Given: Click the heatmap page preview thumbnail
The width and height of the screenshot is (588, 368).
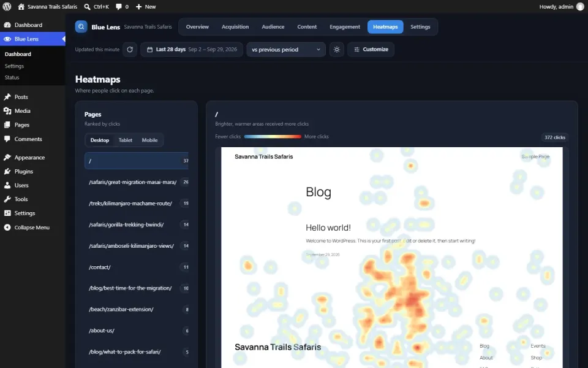Looking at the screenshot, I should pos(392,258).
